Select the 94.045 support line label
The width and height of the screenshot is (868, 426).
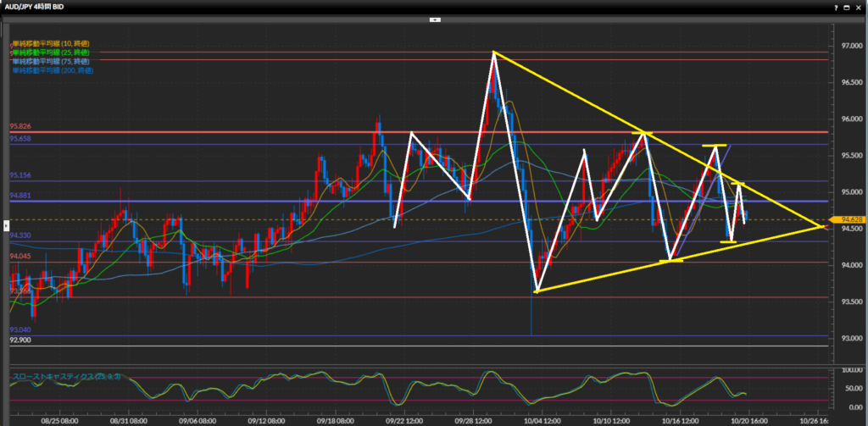tap(19, 257)
